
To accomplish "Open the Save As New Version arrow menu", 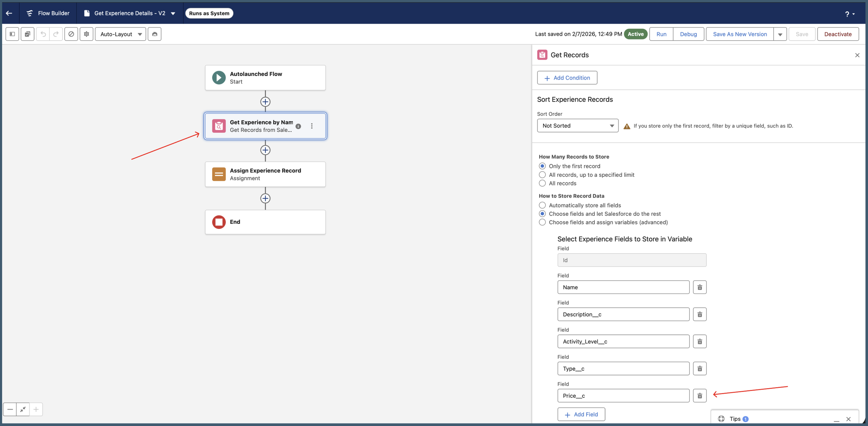I will coord(780,34).
